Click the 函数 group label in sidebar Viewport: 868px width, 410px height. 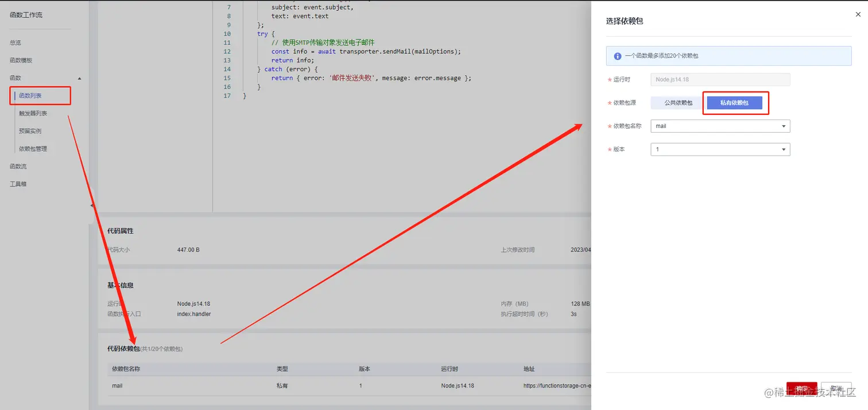pos(15,78)
